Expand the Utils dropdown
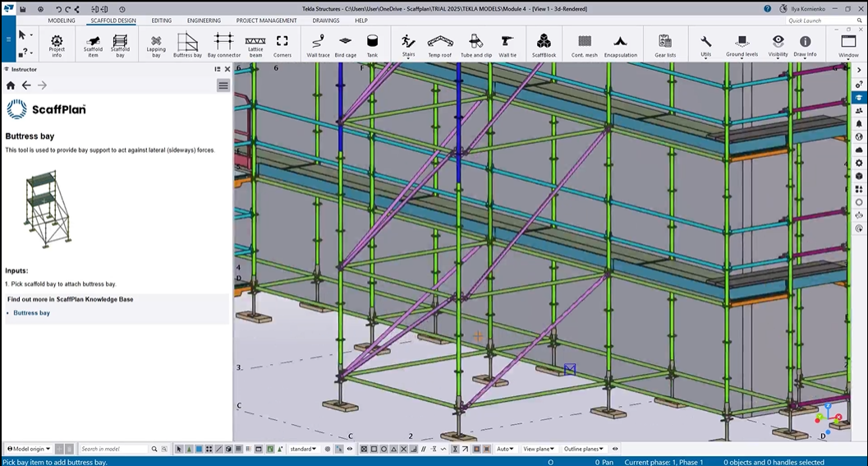 coord(705,58)
